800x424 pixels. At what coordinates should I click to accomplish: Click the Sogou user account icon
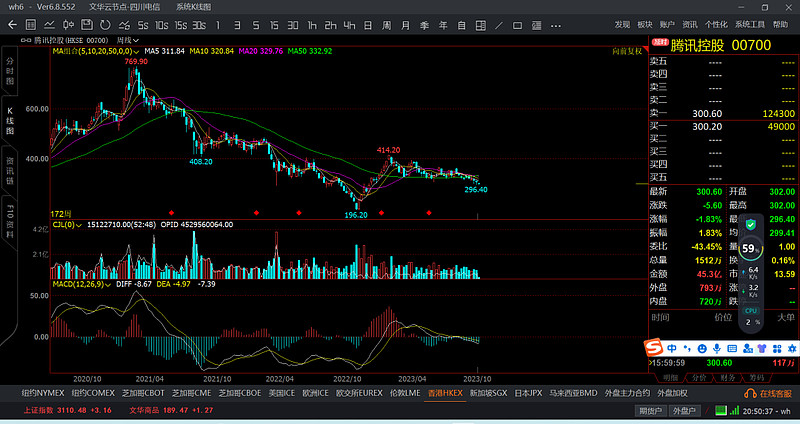[747, 348]
